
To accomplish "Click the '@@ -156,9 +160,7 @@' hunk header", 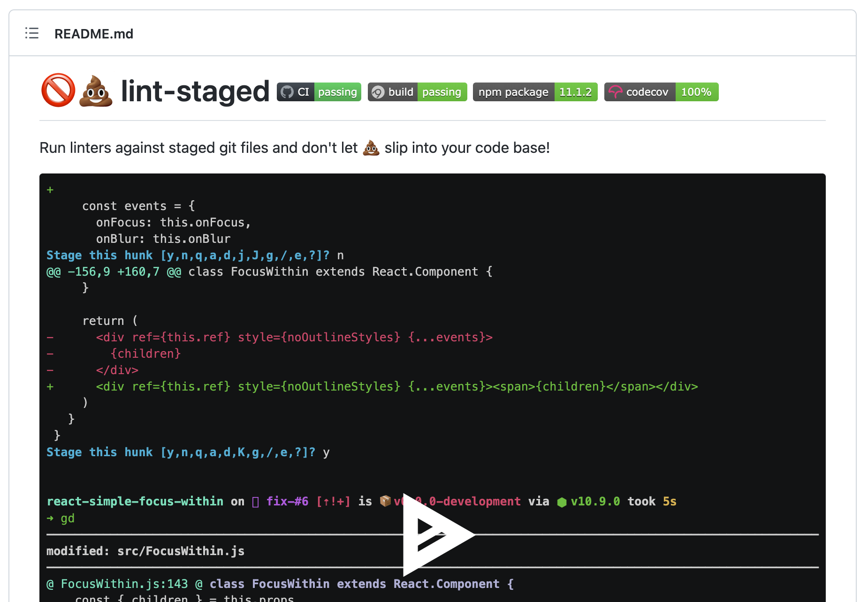I will pos(114,272).
